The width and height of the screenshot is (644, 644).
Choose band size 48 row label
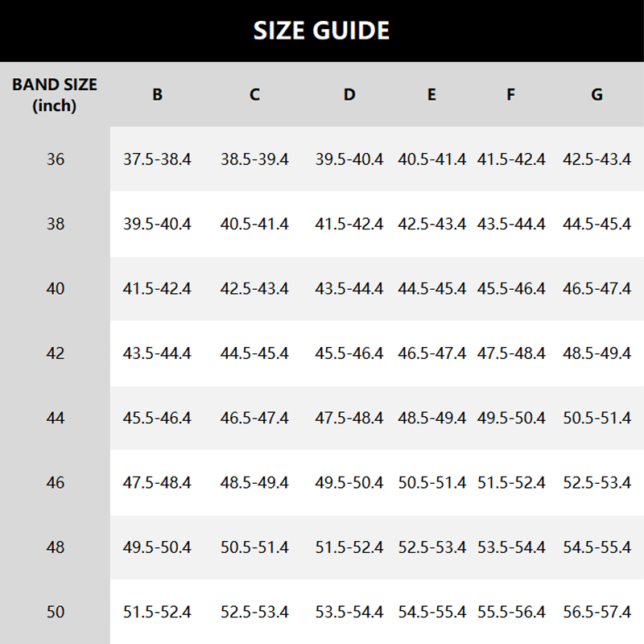click(55, 547)
